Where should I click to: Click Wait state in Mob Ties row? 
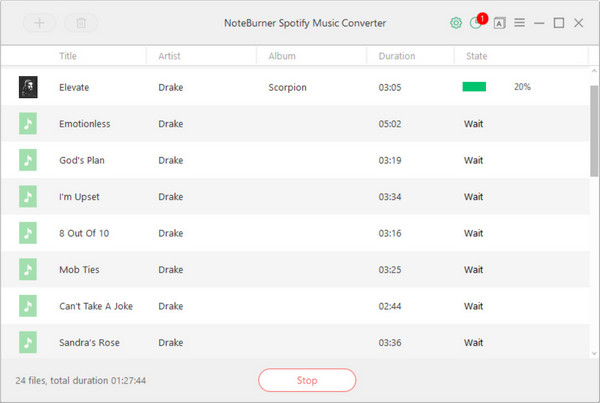click(x=473, y=269)
